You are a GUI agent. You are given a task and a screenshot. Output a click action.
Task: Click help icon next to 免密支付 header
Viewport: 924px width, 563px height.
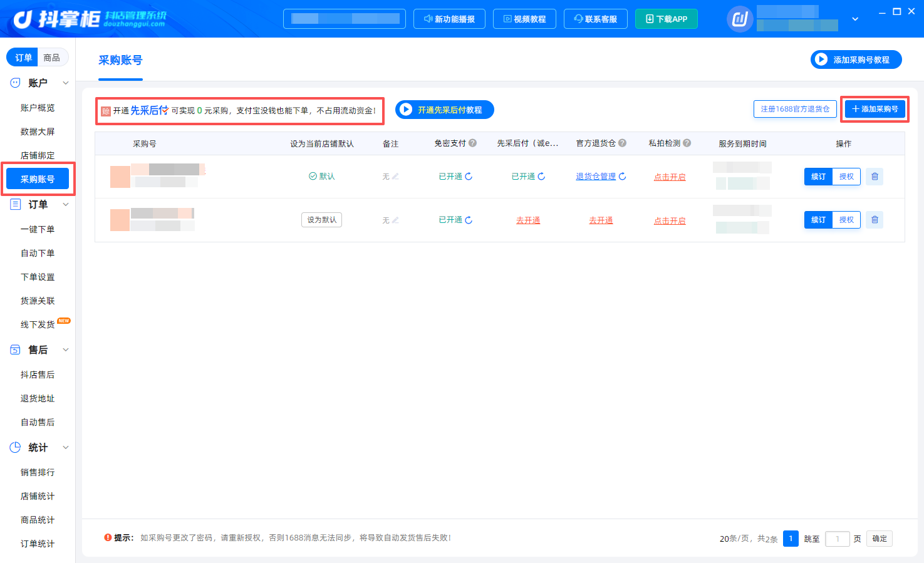pos(473,143)
